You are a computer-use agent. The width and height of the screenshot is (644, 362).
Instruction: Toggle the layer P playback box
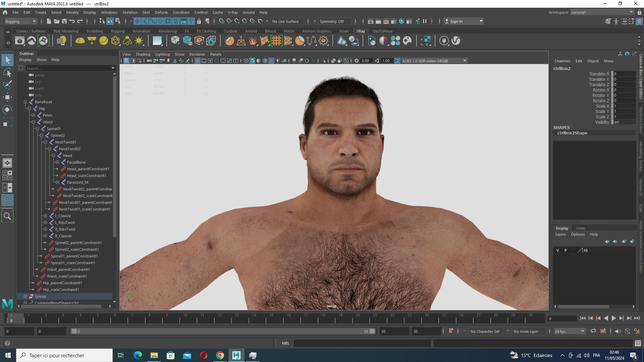tap(566, 250)
